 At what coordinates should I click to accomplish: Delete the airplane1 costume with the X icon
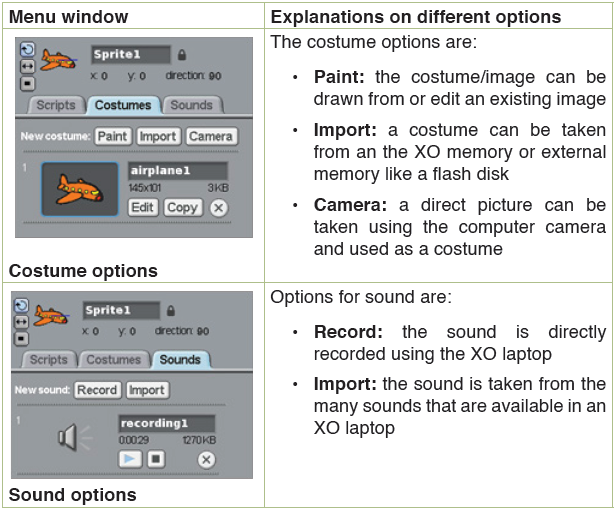tap(219, 208)
